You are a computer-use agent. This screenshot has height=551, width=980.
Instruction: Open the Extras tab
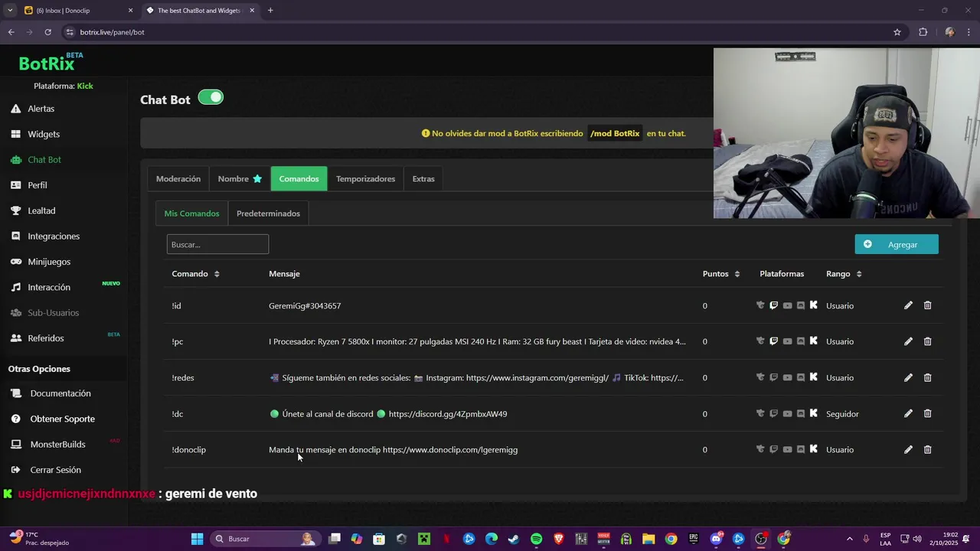pyautogui.click(x=423, y=178)
